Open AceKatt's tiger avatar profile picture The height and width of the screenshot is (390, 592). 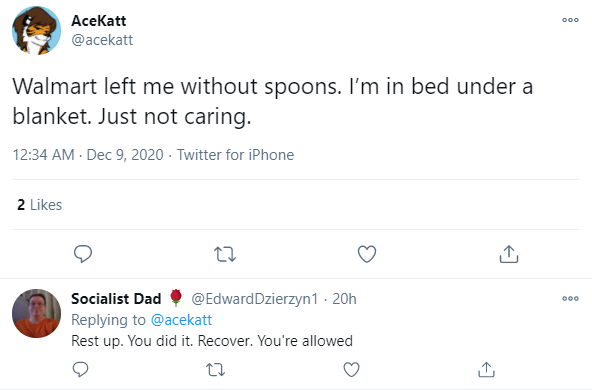[x=36, y=30]
